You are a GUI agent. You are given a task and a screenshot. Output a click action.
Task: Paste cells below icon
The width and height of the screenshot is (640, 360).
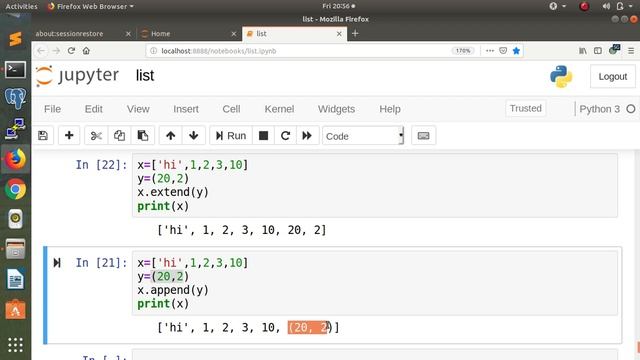142,136
